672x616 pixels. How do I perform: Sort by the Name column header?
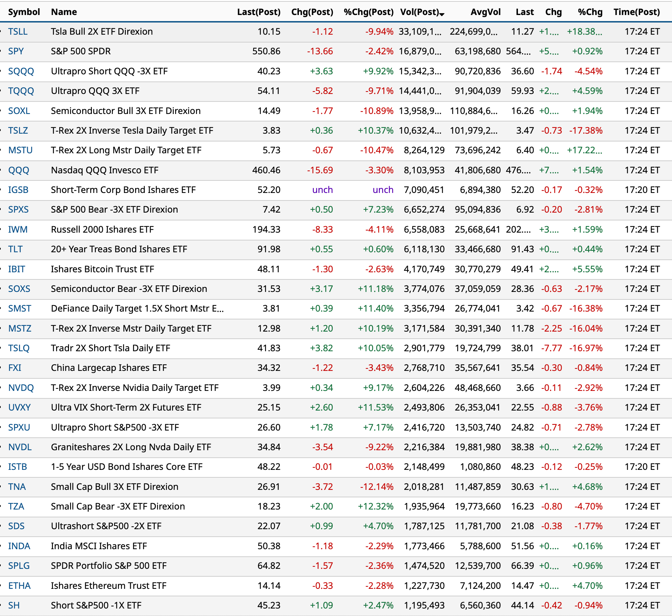(64, 12)
